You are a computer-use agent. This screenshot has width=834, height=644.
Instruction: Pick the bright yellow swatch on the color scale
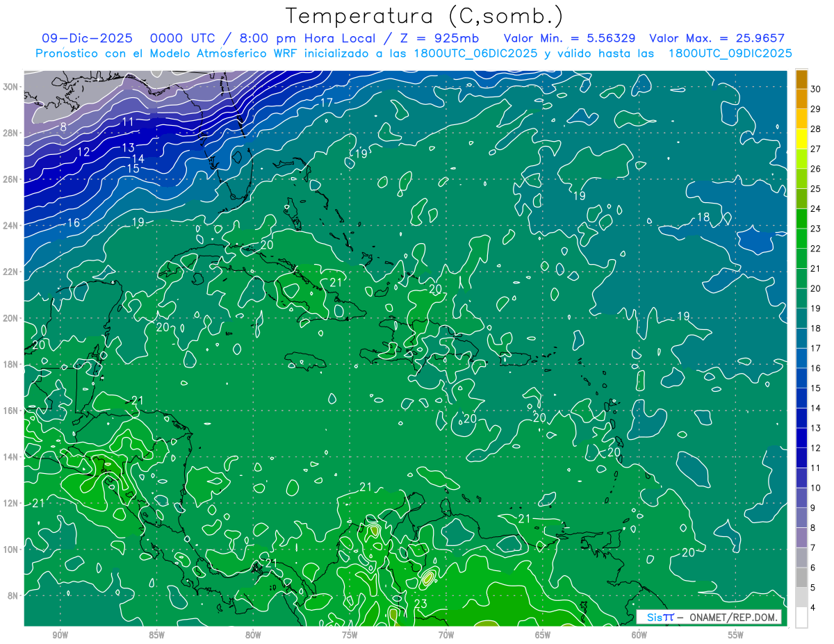[801, 139]
